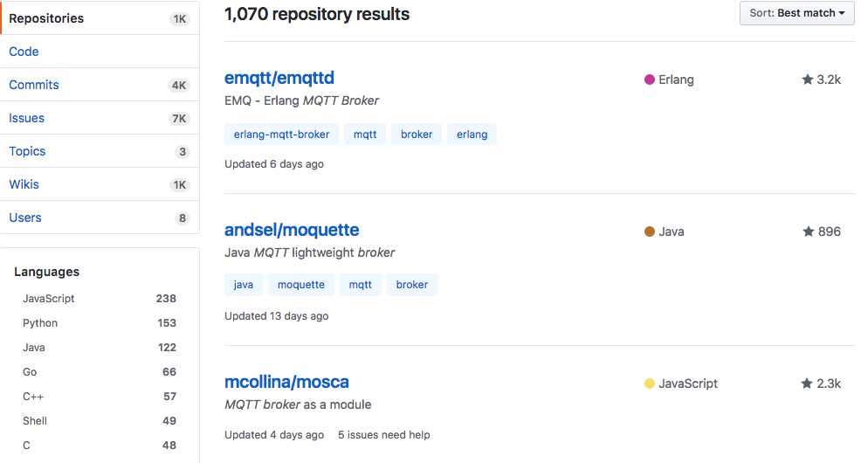Filter results by Python language

pos(40,323)
